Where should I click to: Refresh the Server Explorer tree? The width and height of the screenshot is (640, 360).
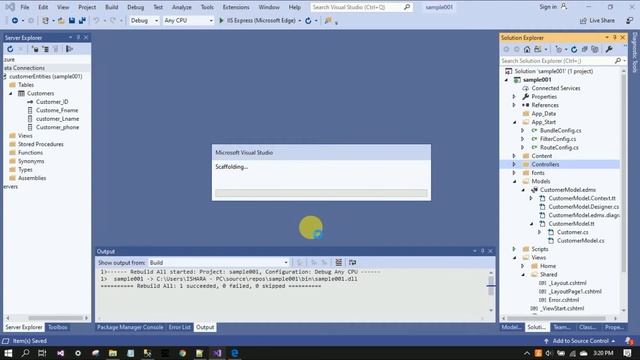(10, 49)
